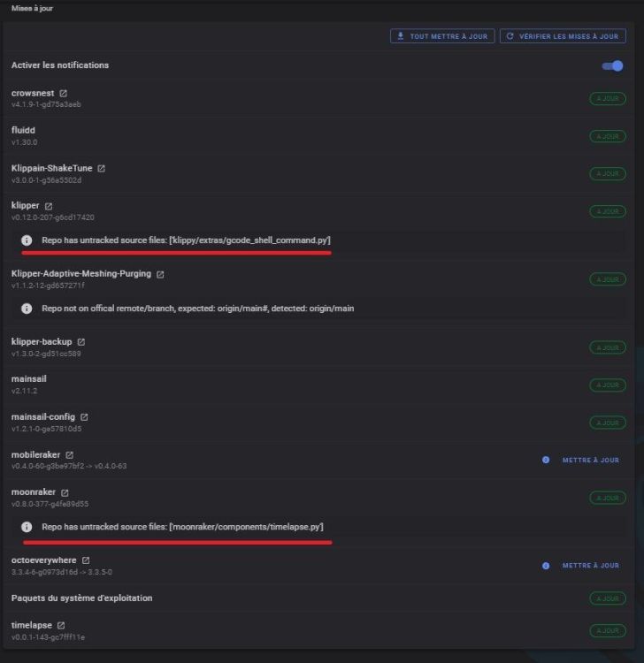Open klipper-backup external link icon

(x=81, y=341)
